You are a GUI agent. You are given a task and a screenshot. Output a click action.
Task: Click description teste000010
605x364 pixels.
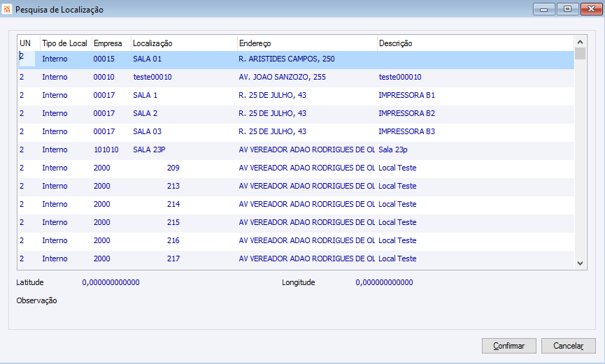coord(400,77)
